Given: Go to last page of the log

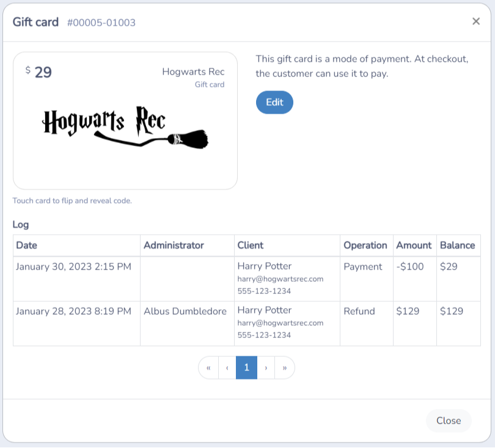Looking at the screenshot, I should pyautogui.click(x=285, y=368).
